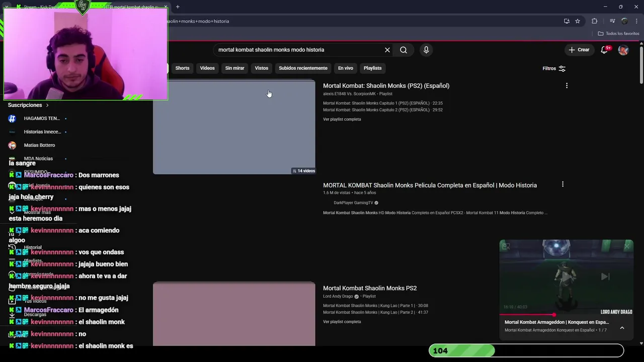644x362 pixels.
Task: Close the miniplayer
Action: point(627,246)
